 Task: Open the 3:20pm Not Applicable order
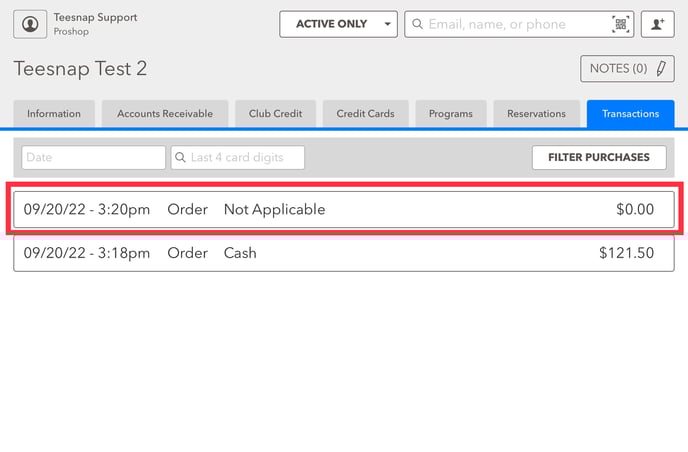tap(343, 210)
